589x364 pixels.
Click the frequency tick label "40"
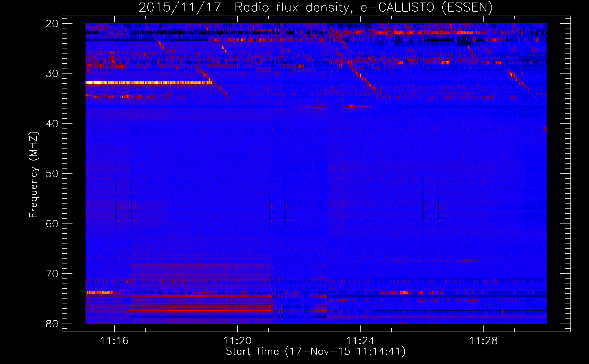pos(52,124)
